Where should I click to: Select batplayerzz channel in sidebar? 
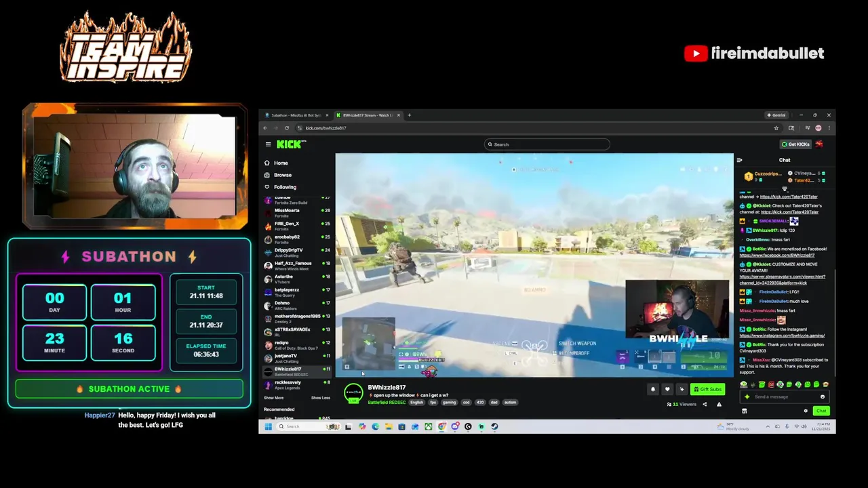tap(296, 292)
